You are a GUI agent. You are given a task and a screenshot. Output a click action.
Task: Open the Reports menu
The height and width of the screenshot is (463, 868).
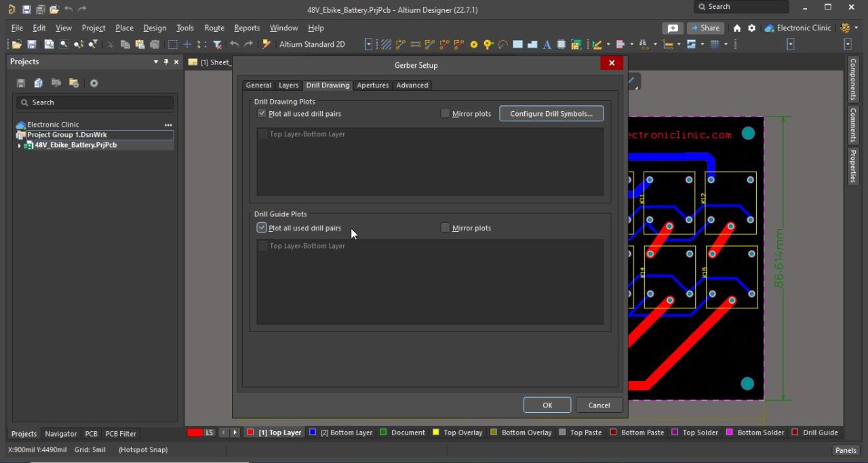tap(247, 28)
